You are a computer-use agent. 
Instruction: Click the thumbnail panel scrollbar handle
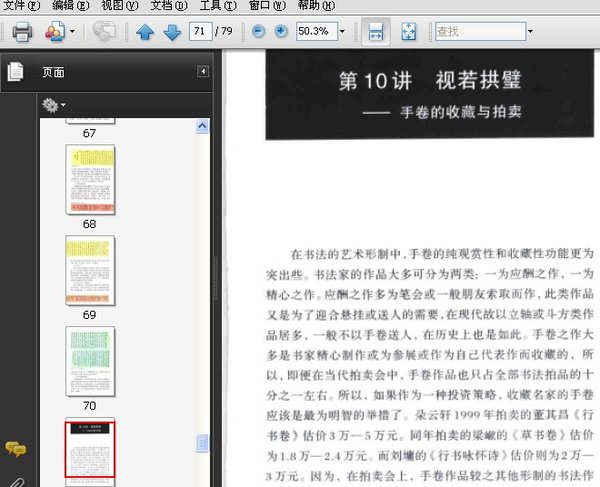[x=203, y=443]
